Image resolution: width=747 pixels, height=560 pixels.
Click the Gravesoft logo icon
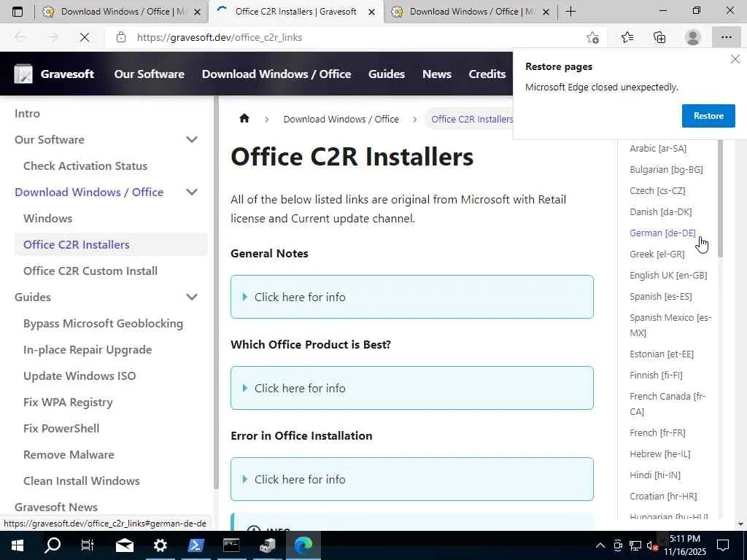23,74
